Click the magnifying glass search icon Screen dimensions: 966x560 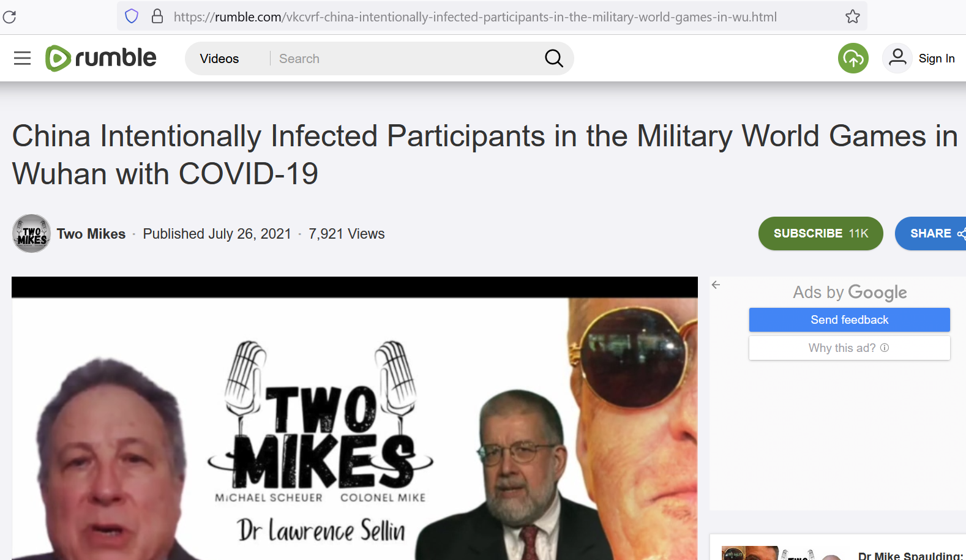[554, 58]
